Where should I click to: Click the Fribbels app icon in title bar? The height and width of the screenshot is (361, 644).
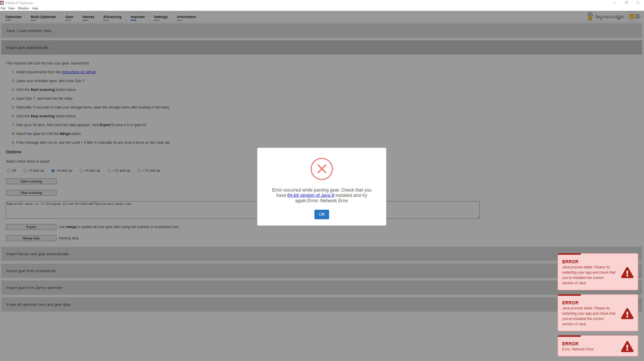click(x=2, y=3)
